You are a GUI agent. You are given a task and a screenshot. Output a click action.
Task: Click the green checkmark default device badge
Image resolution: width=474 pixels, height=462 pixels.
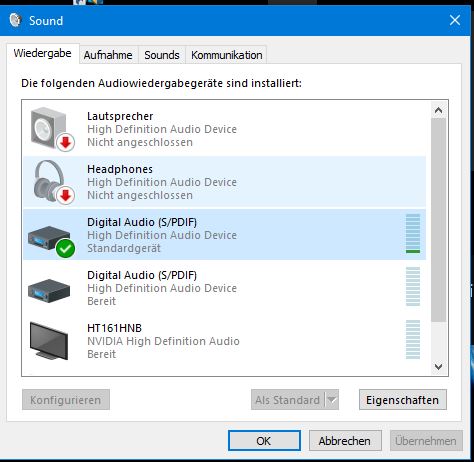[x=65, y=248]
